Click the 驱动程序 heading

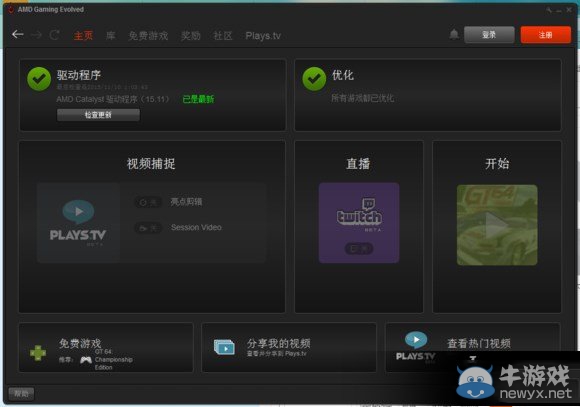click(x=78, y=75)
